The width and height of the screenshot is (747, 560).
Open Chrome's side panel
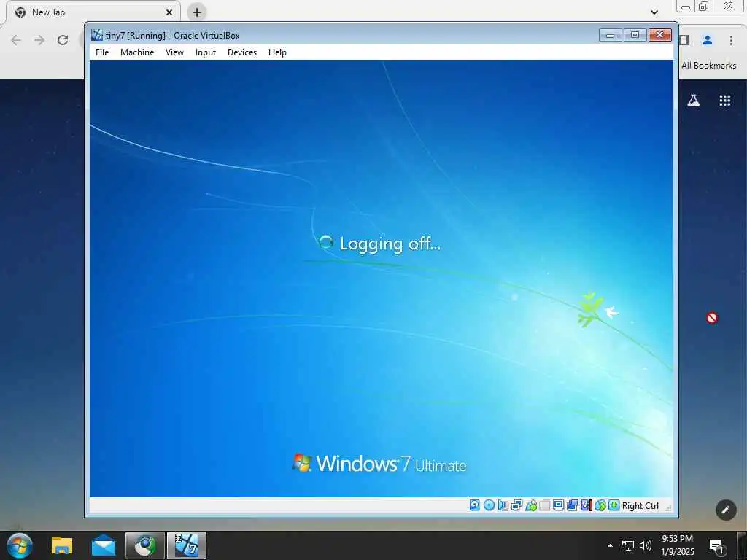click(x=684, y=40)
